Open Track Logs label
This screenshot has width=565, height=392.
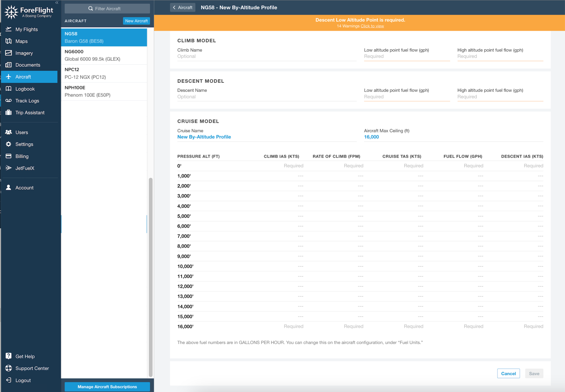(x=27, y=101)
